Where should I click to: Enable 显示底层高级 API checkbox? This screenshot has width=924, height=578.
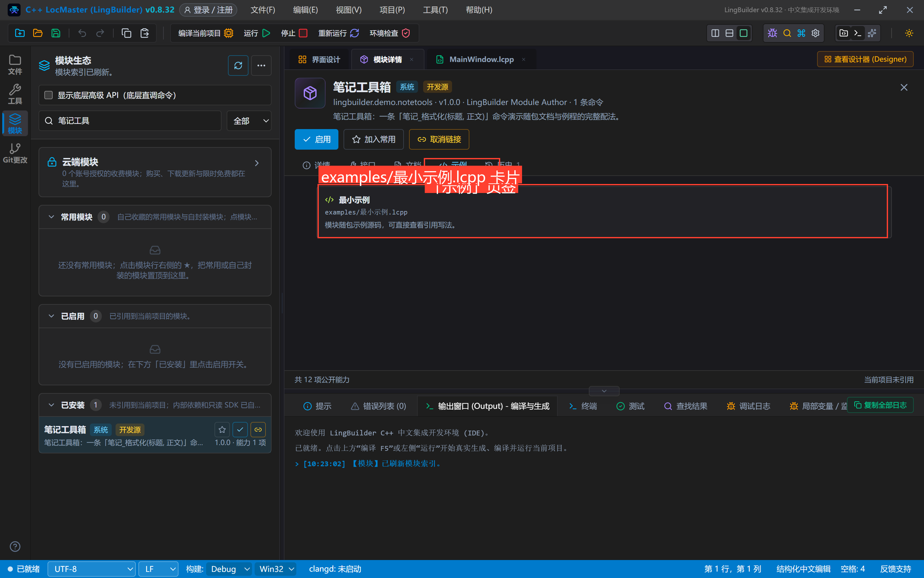coord(48,95)
